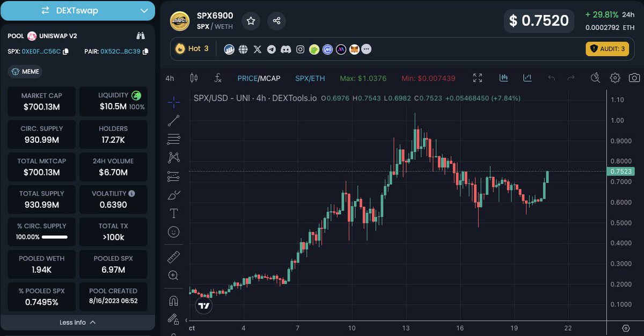Image resolution: width=644 pixels, height=336 pixels.
Task: Open the long position projection tool
Action: (173, 176)
